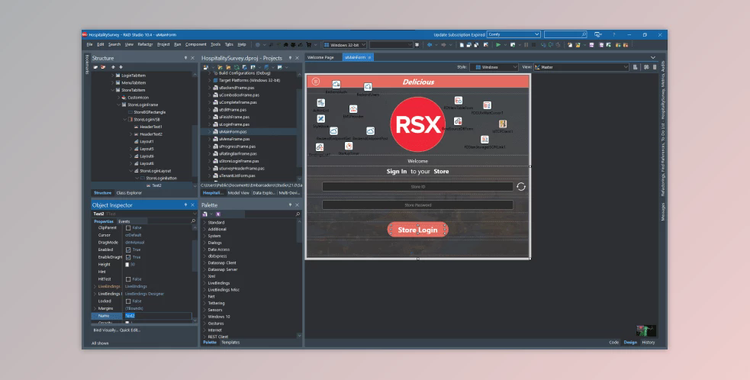Select the Text2 node in Structure tree
750x380 pixels.
[157, 186]
